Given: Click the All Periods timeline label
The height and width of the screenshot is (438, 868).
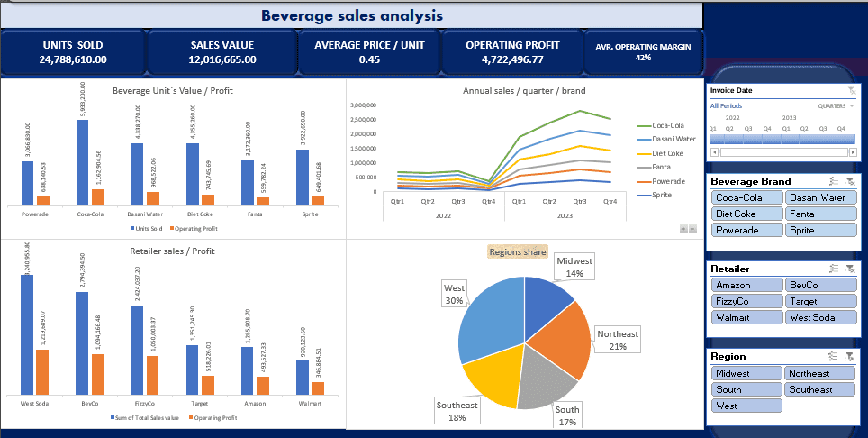Looking at the screenshot, I should (x=726, y=105).
